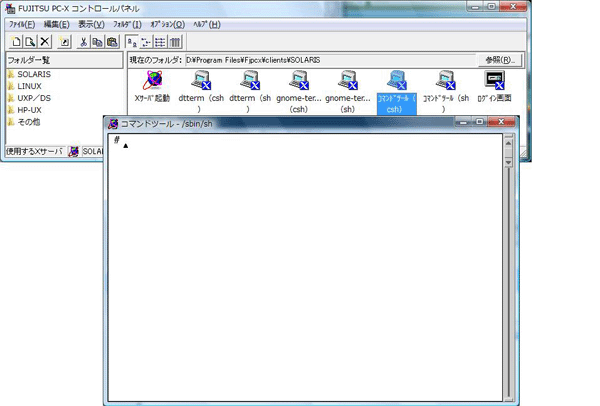The image size is (600, 406).
Task: Select the ログイン画面 icon
Action: tap(494, 87)
